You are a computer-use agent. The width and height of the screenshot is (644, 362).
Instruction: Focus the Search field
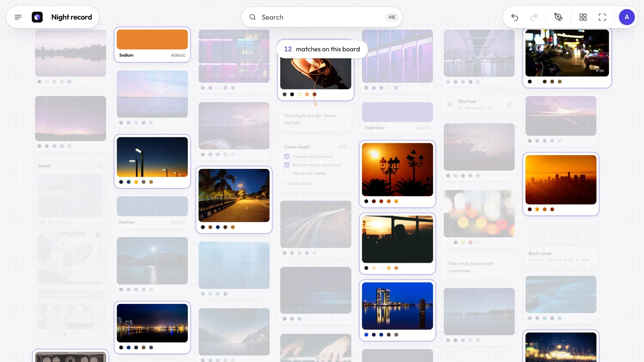[x=322, y=17]
